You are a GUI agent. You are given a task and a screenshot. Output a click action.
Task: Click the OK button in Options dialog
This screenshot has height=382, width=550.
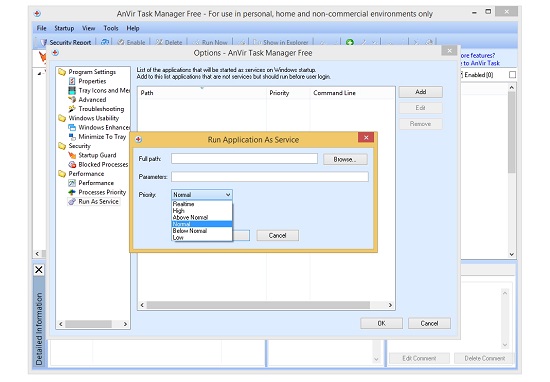(x=381, y=323)
